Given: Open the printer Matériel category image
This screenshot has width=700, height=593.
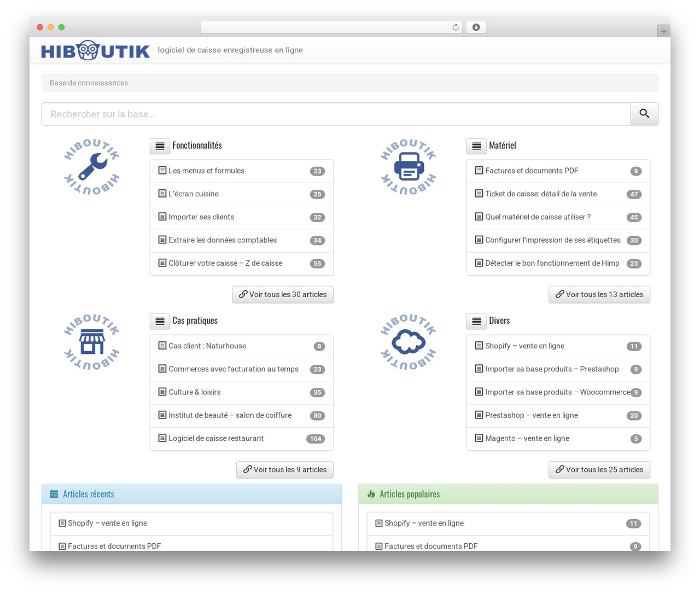Looking at the screenshot, I should (x=409, y=167).
